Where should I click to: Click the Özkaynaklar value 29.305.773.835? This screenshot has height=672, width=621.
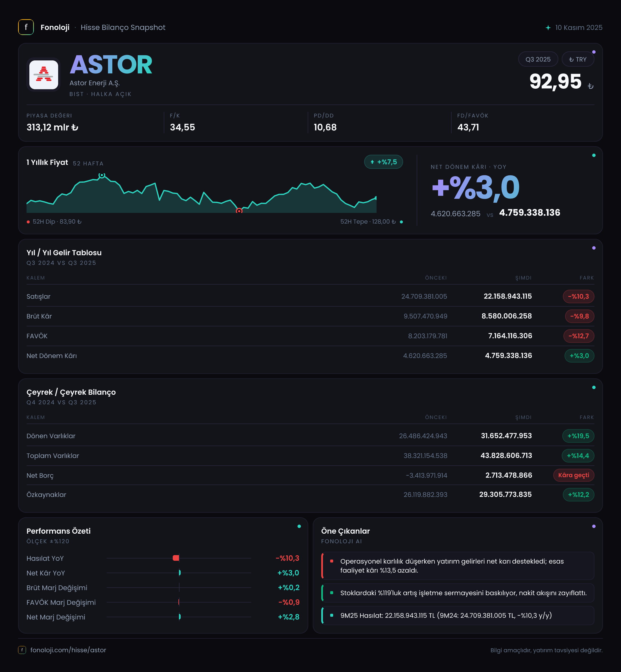[x=505, y=494]
